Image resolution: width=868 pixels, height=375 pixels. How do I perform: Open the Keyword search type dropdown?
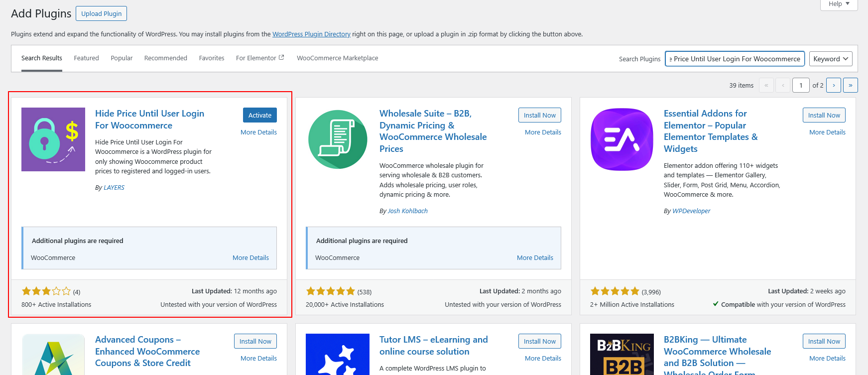tap(830, 59)
